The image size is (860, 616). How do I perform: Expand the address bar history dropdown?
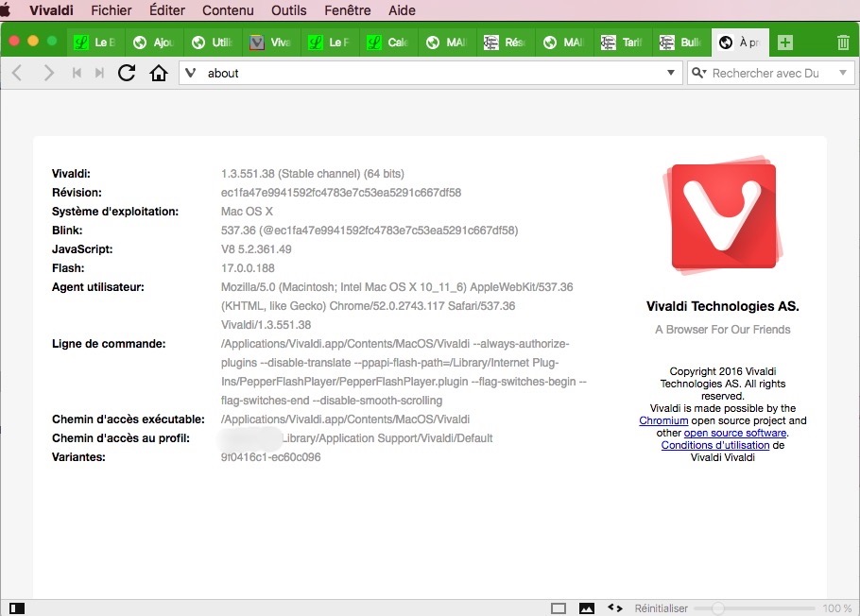671,73
